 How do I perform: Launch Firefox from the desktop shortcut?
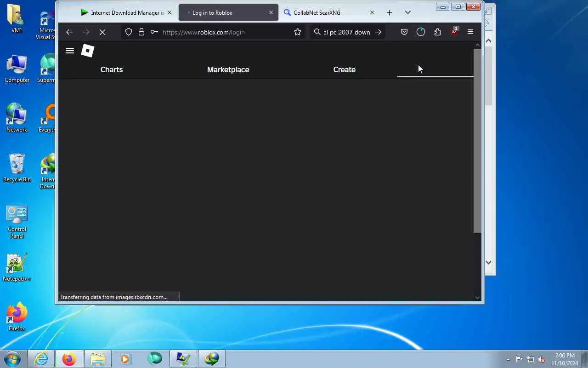tap(17, 317)
